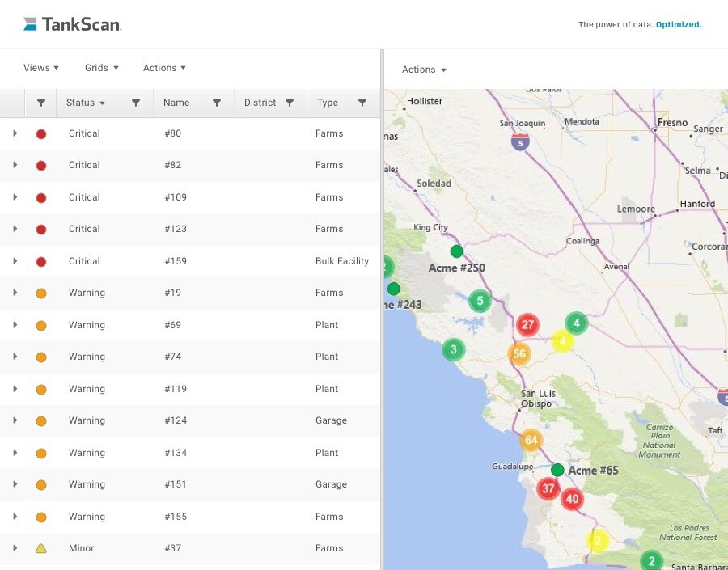Open the Grids dropdown menu
The width and height of the screenshot is (728, 570).
(102, 68)
